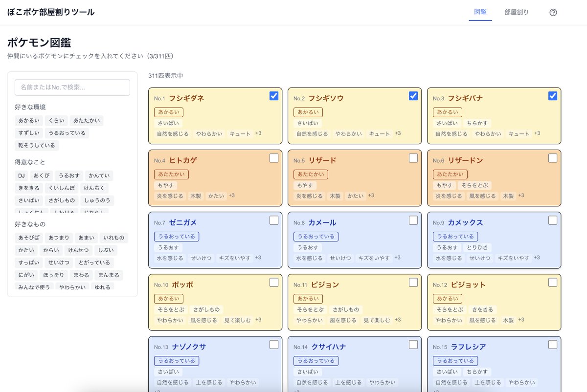Switch to the 部屋割り tab

point(517,12)
